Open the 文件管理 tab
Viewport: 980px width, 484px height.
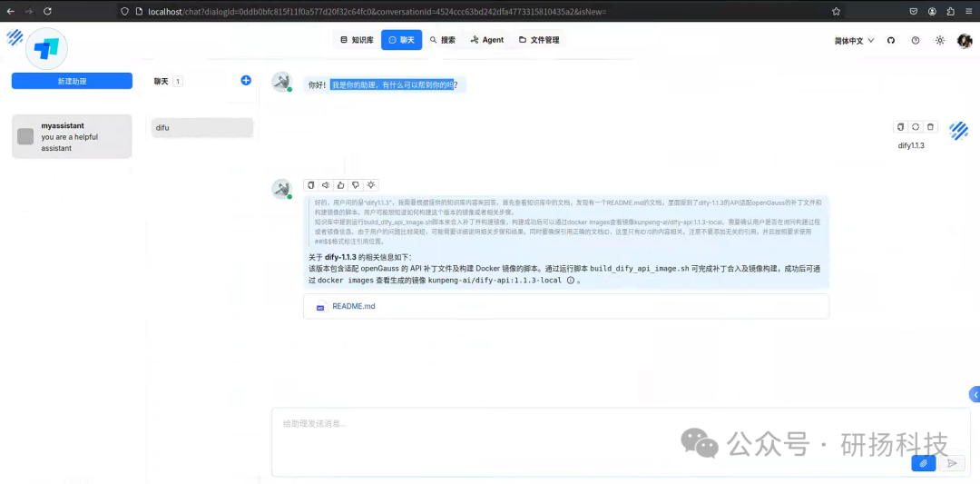tap(539, 40)
